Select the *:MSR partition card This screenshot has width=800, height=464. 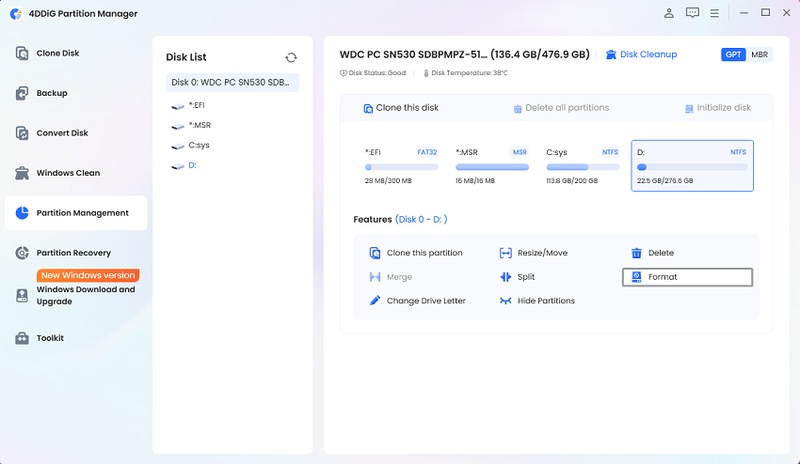pyautogui.click(x=492, y=166)
